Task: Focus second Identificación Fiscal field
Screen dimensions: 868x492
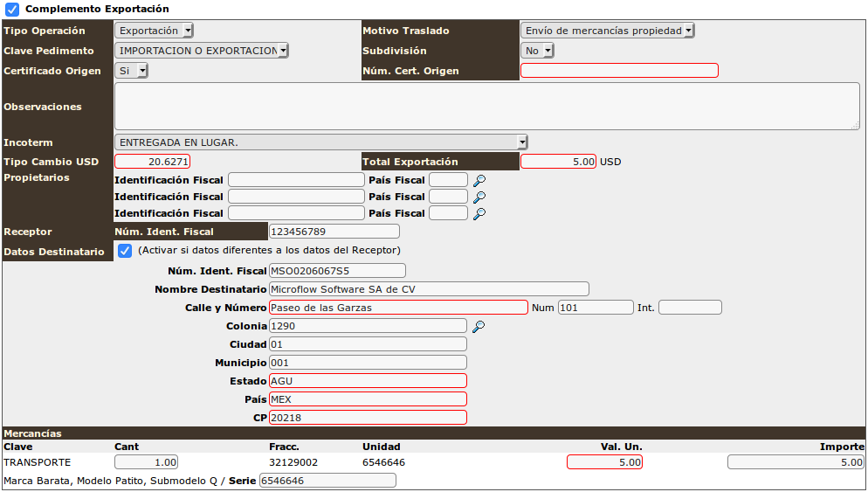Action: click(x=296, y=196)
